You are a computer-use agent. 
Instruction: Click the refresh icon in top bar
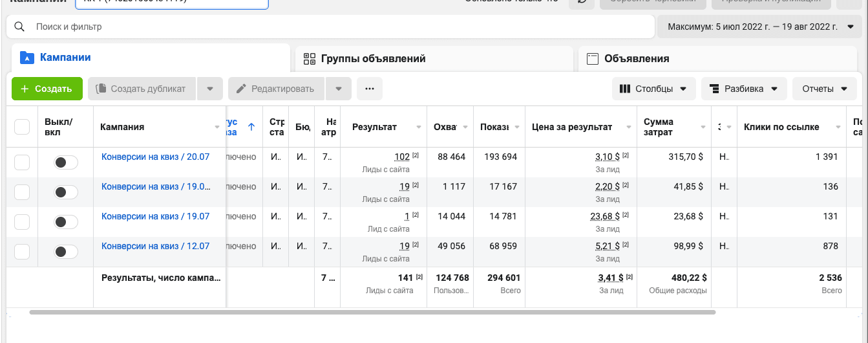[x=582, y=2]
